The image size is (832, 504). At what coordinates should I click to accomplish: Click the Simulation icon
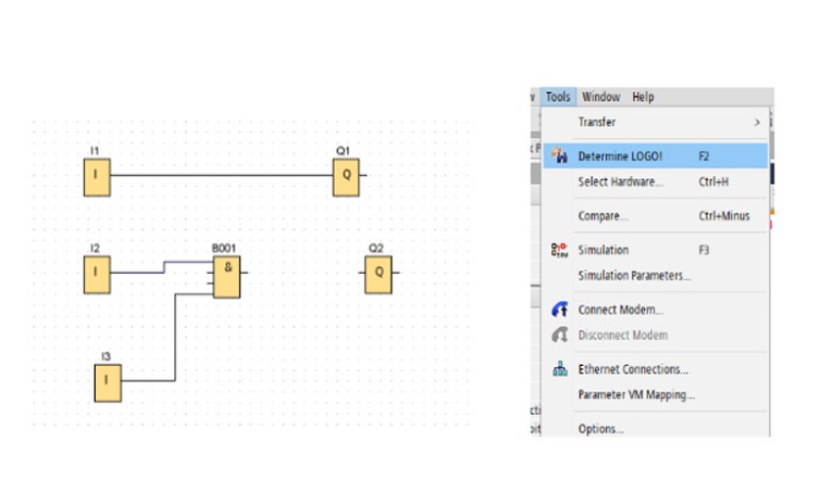(x=559, y=250)
